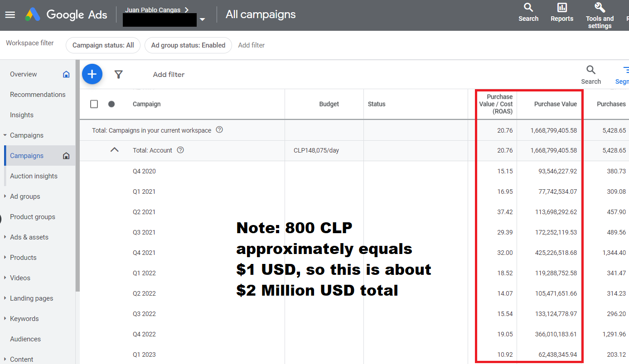
Task: Select the Campaigns sub-item in sidebar
Action: coord(27,156)
